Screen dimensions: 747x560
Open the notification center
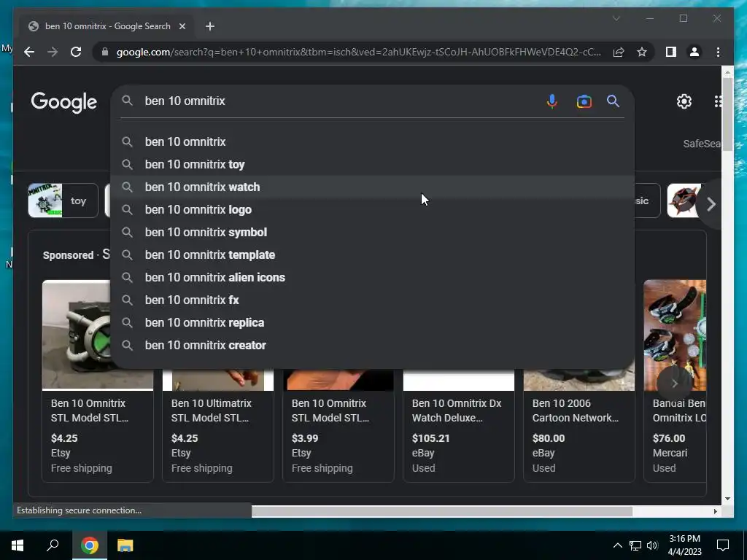pos(723,545)
